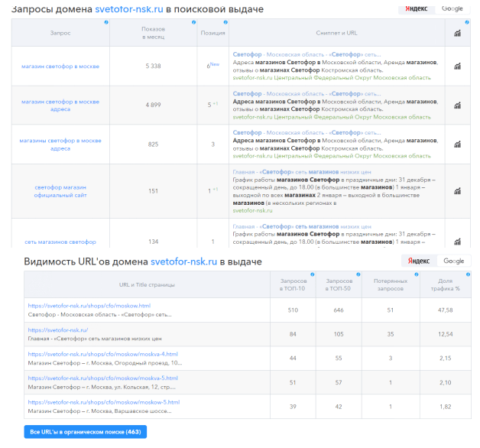Viewport: 480px width, 448px height.
Task: Select impressions value 4 899
Action: coord(153,105)
